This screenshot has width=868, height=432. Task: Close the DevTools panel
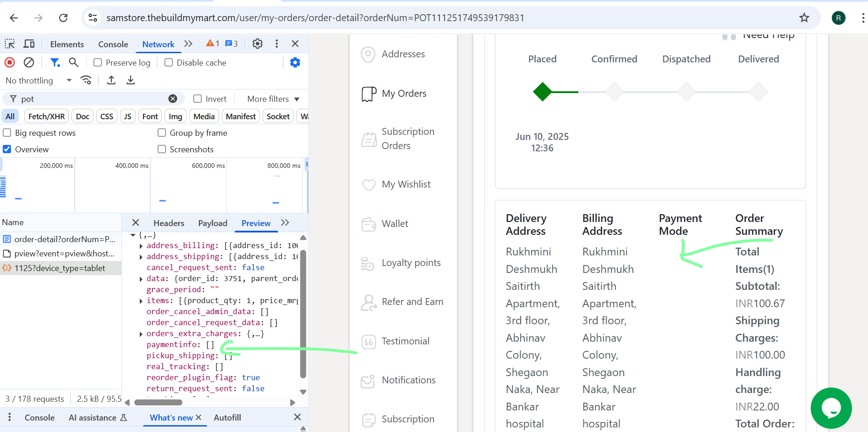coord(295,44)
